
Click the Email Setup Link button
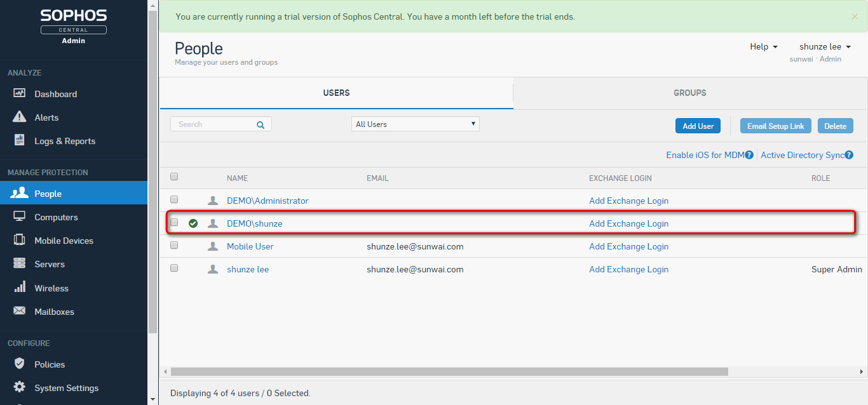pos(776,126)
